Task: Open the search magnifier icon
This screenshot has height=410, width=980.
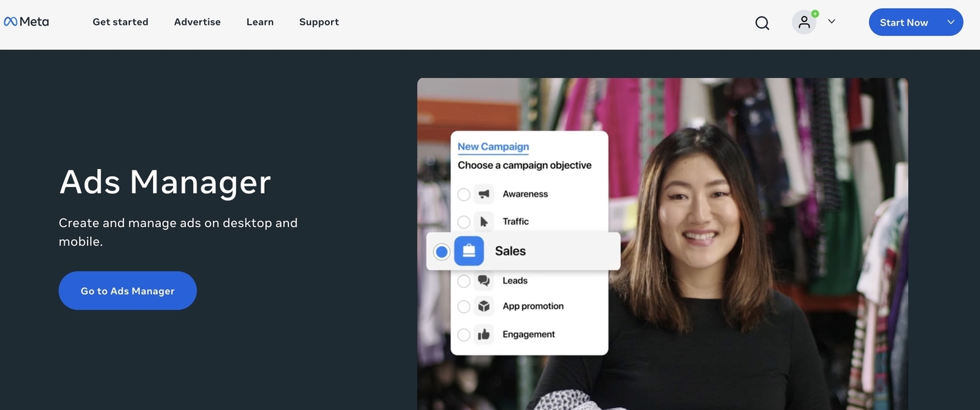Action: (762, 23)
